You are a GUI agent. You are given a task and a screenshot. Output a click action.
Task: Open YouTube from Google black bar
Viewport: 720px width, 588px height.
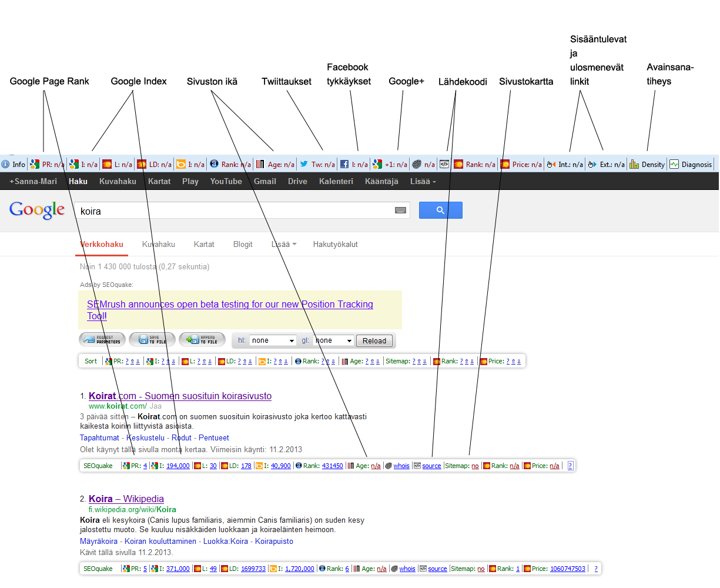click(x=226, y=181)
